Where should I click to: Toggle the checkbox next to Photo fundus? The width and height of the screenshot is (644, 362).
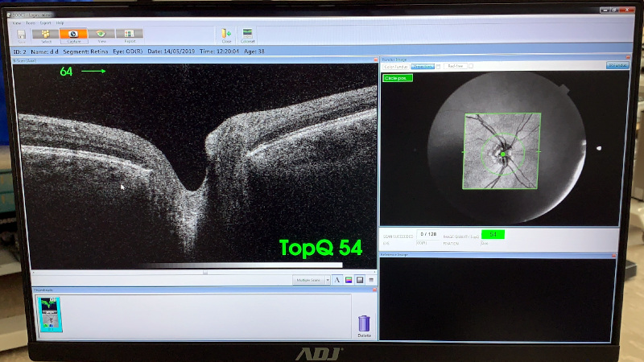439,66
